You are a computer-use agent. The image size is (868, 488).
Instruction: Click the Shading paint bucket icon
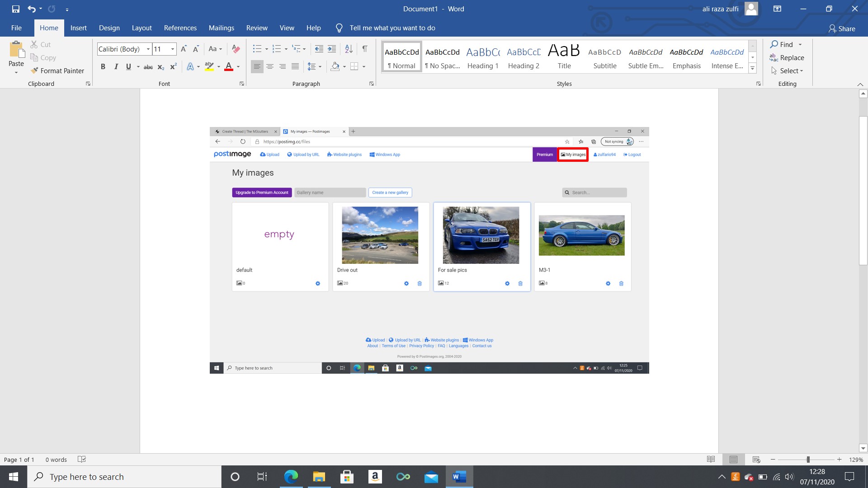click(335, 66)
